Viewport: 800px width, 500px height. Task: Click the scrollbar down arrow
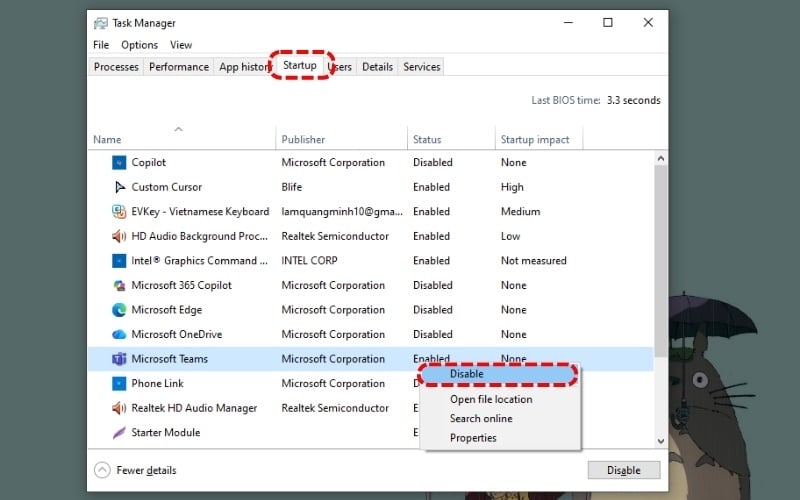tap(661, 441)
